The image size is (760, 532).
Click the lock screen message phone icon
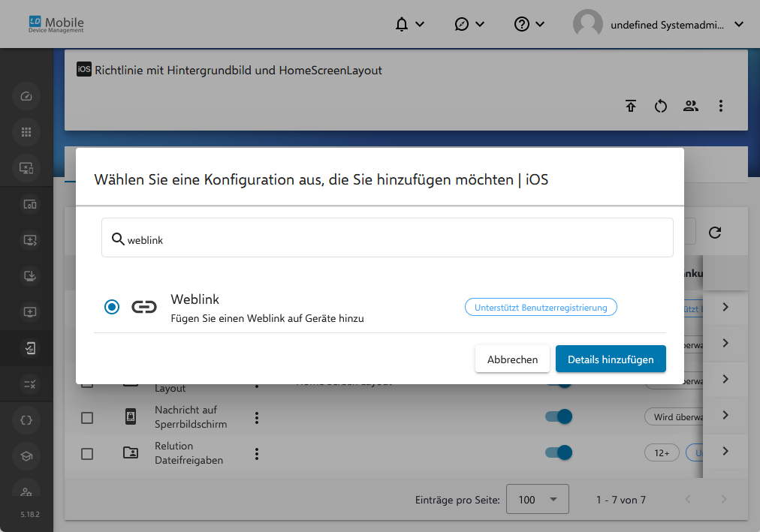[x=131, y=416]
